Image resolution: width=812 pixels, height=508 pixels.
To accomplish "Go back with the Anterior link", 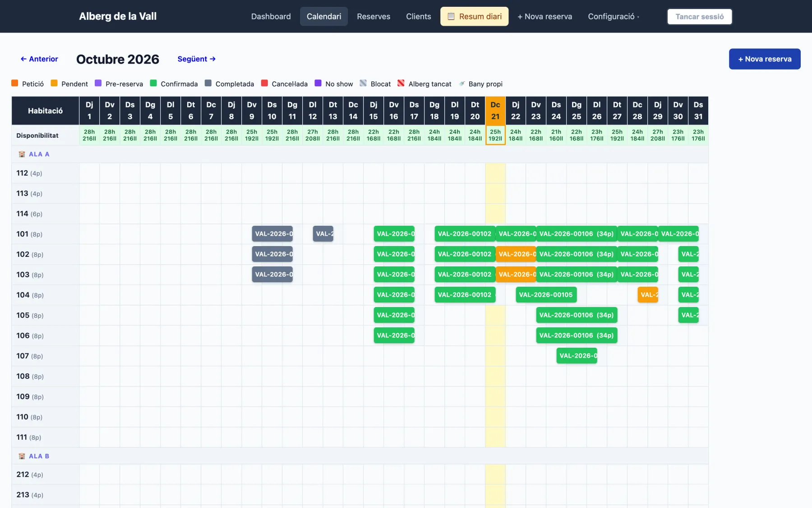I will [x=39, y=59].
